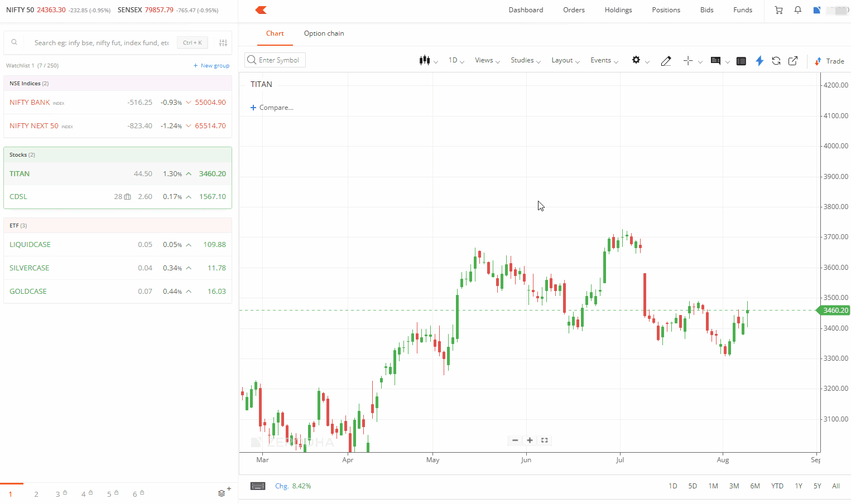The image size is (851, 504).
Task: Zoom in chart with plus button
Action: (530, 440)
